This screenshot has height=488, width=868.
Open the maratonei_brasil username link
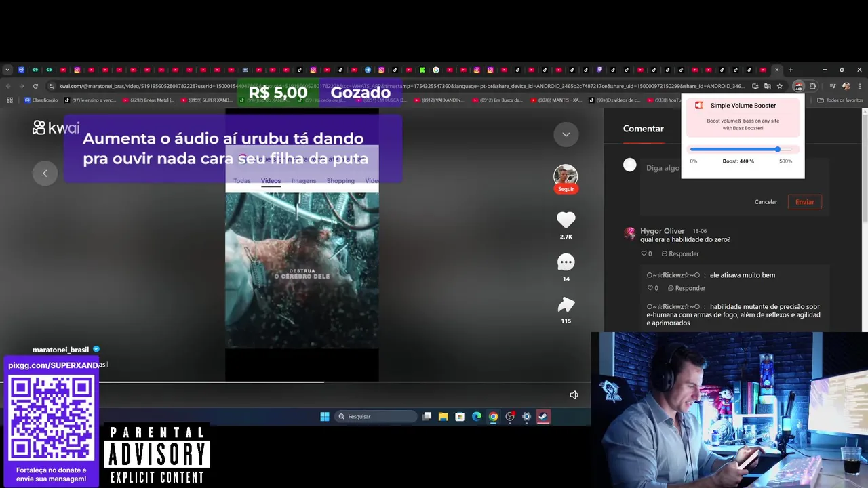(x=60, y=350)
